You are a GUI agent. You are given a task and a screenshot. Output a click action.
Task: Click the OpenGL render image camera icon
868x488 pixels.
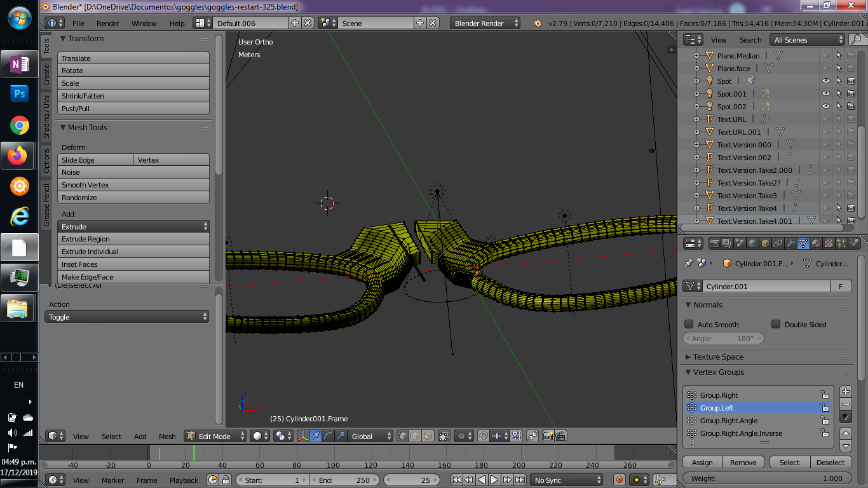[548, 436]
